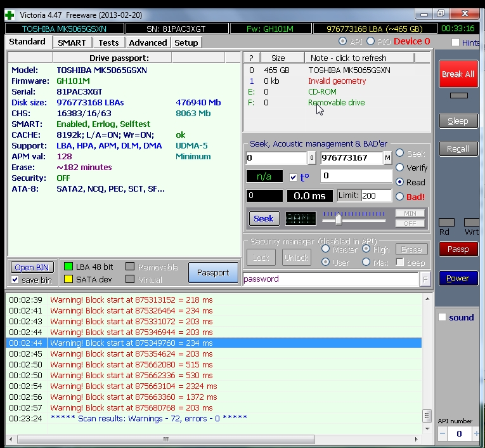
Task: Click the log horizontal scrollbar thumb
Action: pyautogui.click(x=166, y=439)
